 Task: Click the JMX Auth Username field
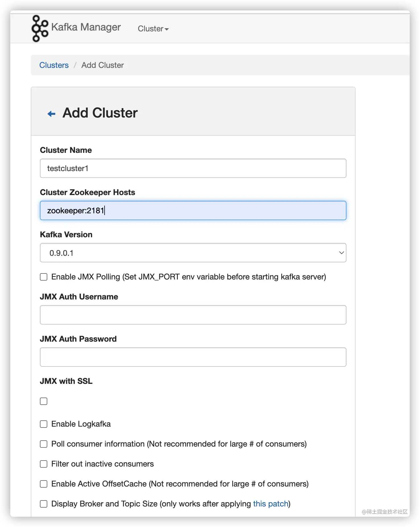point(193,315)
